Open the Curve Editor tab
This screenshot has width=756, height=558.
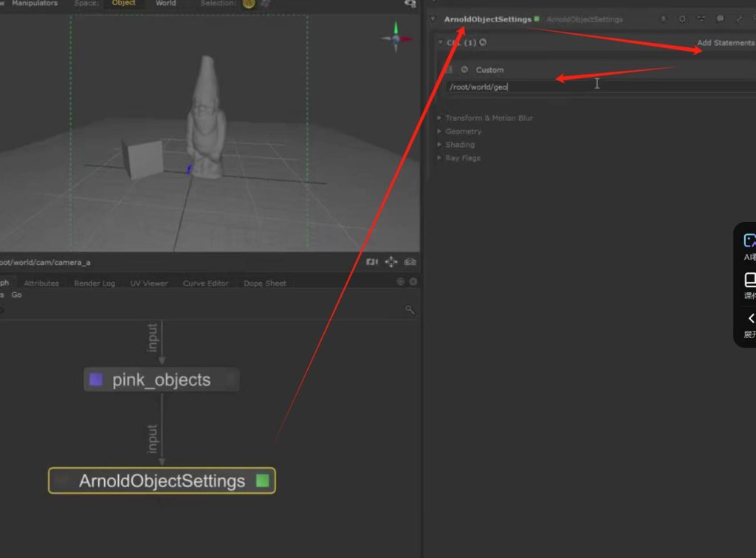click(205, 283)
